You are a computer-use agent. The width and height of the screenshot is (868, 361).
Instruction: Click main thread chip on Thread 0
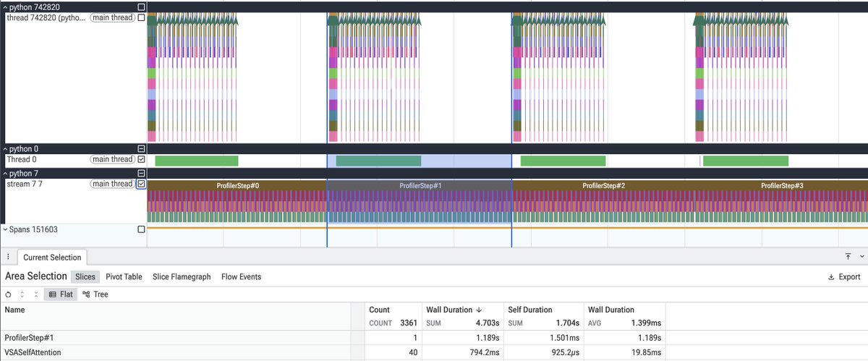112,159
